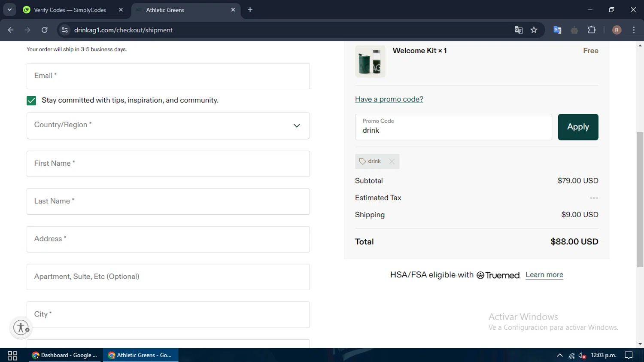Click the Apartment, Suite, Etc field
The image size is (644, 362).
[x=168, y=277]
